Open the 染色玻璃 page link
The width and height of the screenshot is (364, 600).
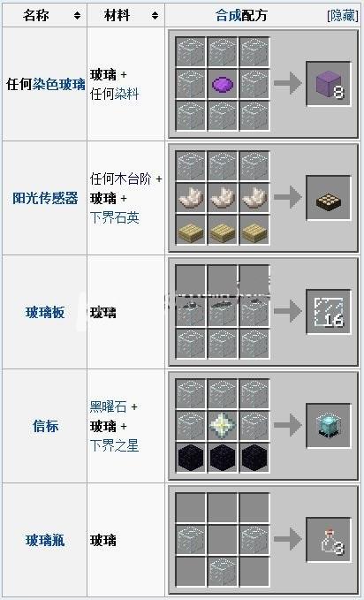pyautogui.click(x=59, y=84)
